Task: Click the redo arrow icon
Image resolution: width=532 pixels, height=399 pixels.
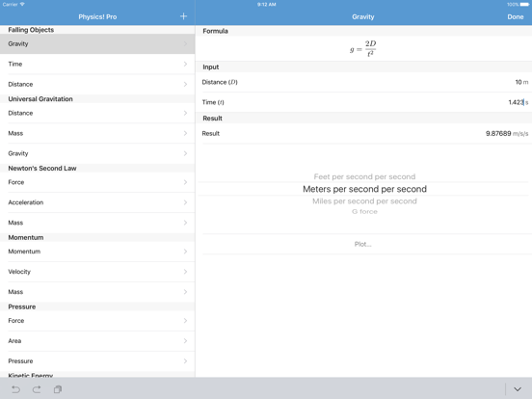Action: point(37,389)
